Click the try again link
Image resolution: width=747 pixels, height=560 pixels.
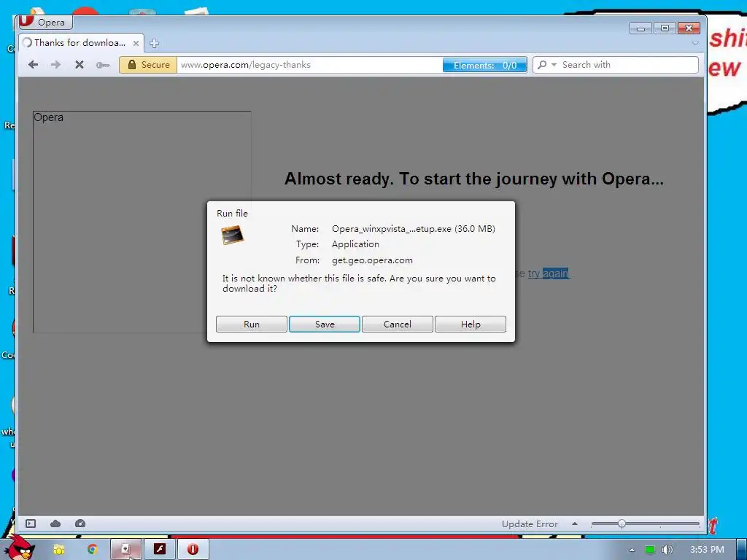548,273
